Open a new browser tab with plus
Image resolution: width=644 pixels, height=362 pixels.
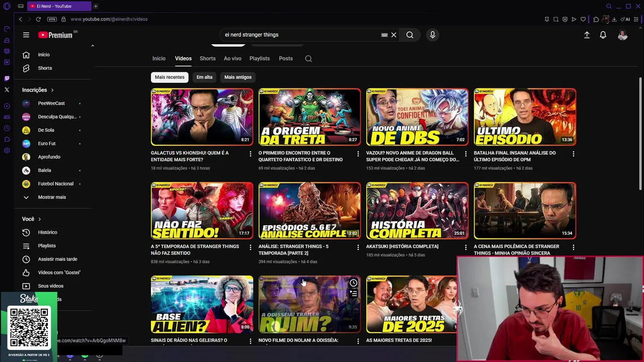96,6
